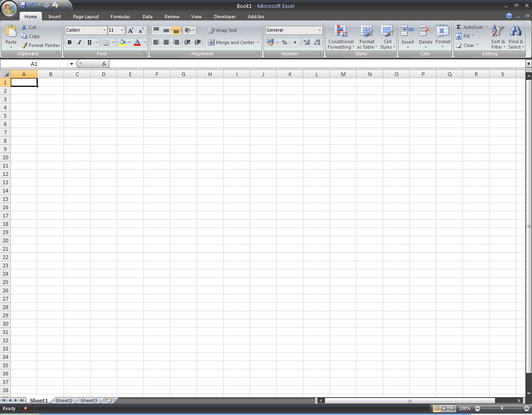
Task: Save workbook via Quick Access floppy icon
Action: click(23, 5)
